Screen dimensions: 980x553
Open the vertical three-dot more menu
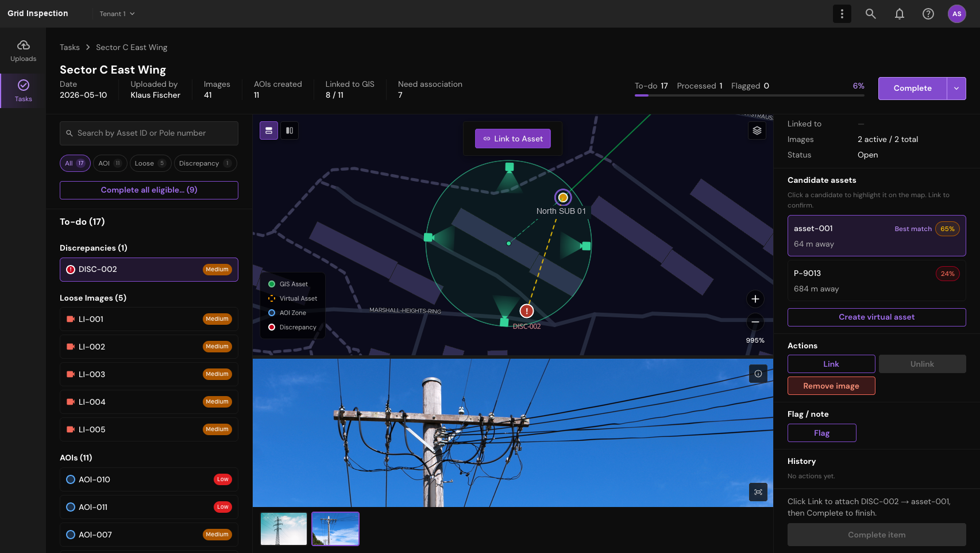(842, 14)
